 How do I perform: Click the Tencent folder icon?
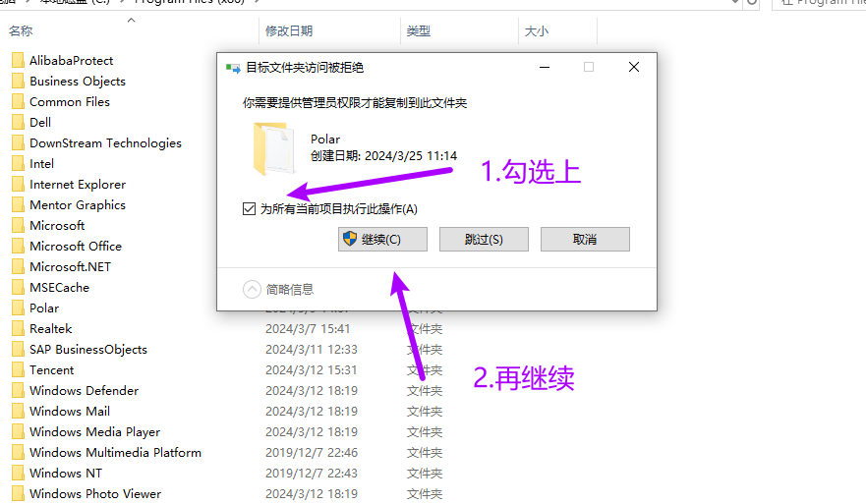pyautogui.click(x=19, y=369)
